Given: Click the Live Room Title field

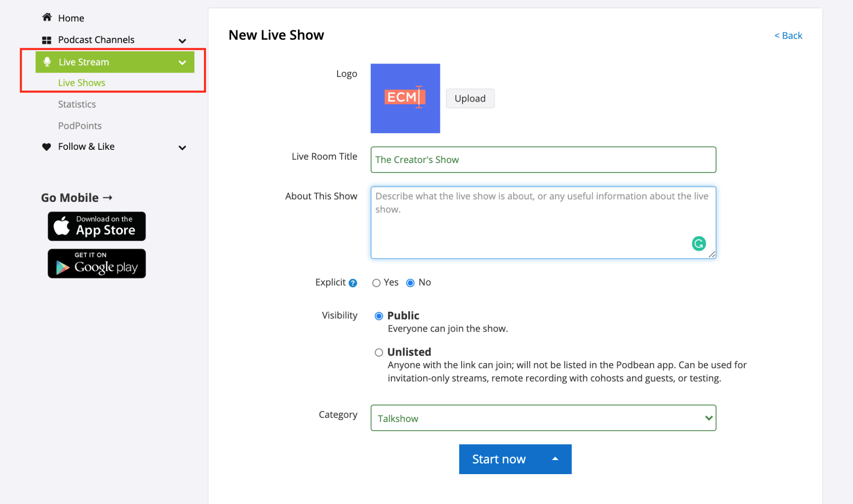Looking at the screenshot, I should click(543, 160).
